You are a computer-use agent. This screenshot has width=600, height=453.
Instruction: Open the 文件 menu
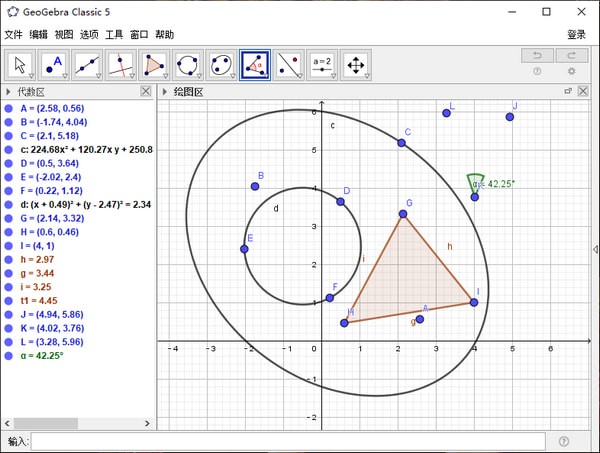tap(14, 34)
